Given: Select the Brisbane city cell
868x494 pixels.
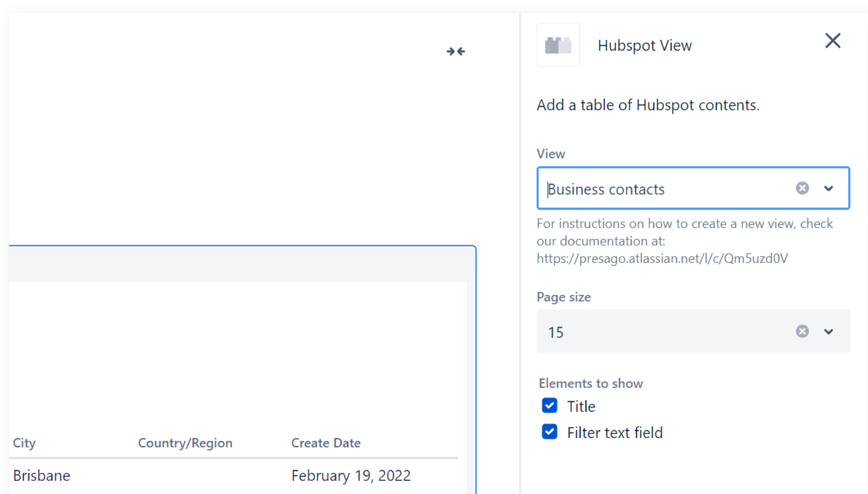Looking at the screenshot, I should click(x=41, y=476).
